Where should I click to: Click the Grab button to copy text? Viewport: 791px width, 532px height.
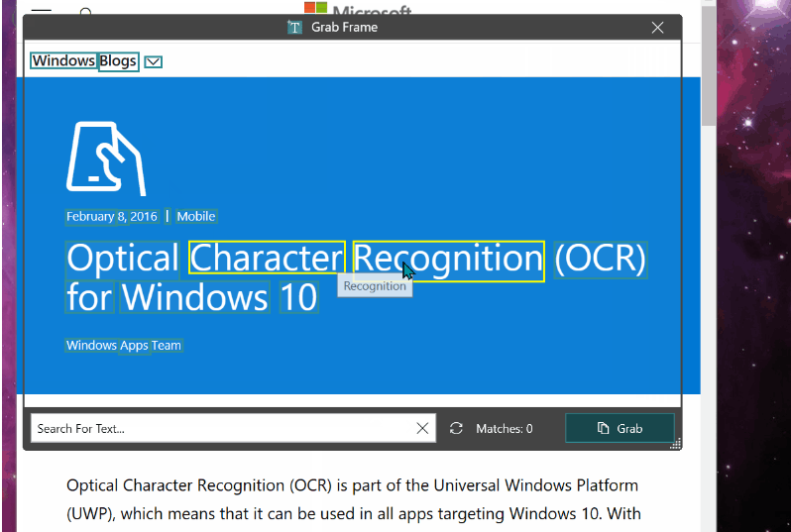[620, 428]
